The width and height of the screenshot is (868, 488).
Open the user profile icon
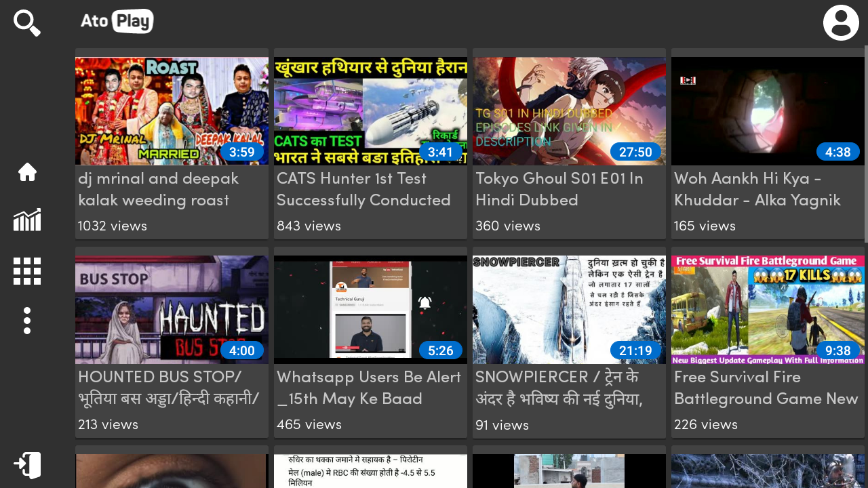(x=841, y=23)
